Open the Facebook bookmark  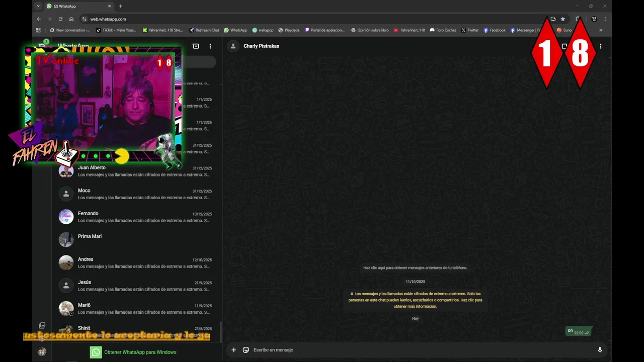(495, 30)
